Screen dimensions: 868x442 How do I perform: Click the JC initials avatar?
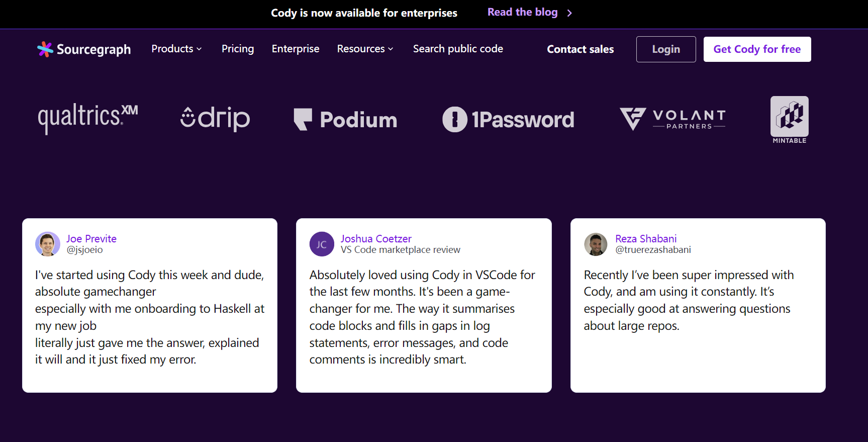pyautogui.click(x=322, y=244)
